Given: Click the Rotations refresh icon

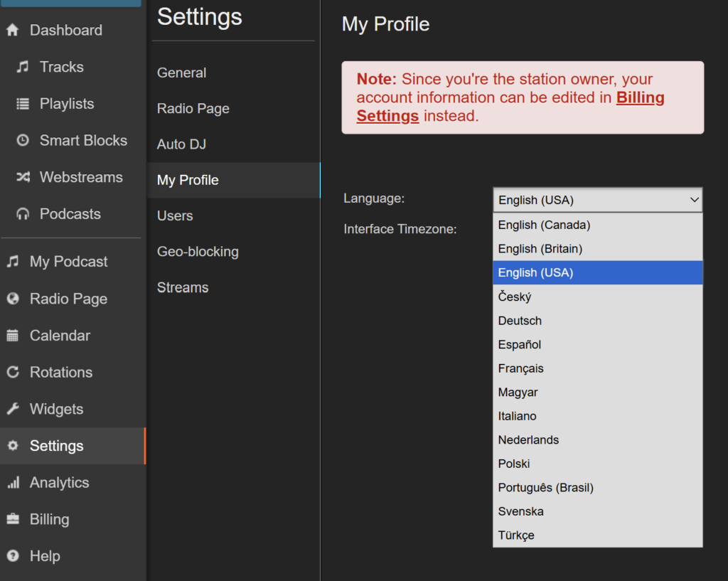Looking at the screenshot, I should pyautogui.click(x=13, y=372).
